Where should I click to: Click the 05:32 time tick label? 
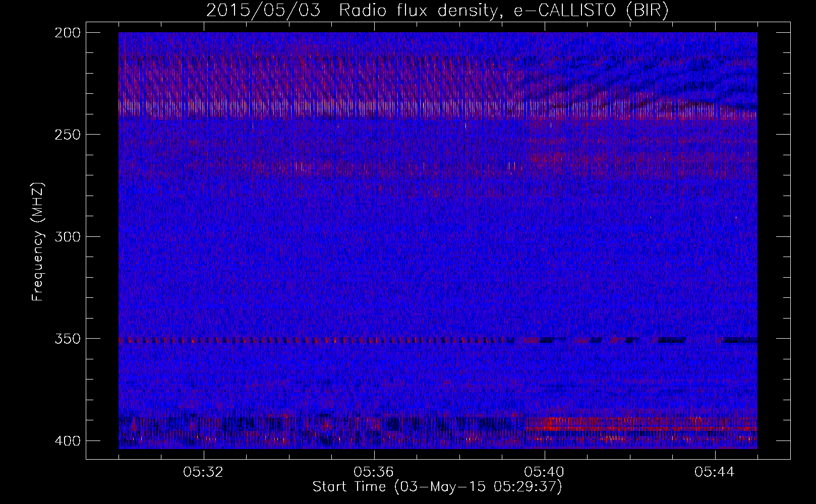click(x=204, y=472)
